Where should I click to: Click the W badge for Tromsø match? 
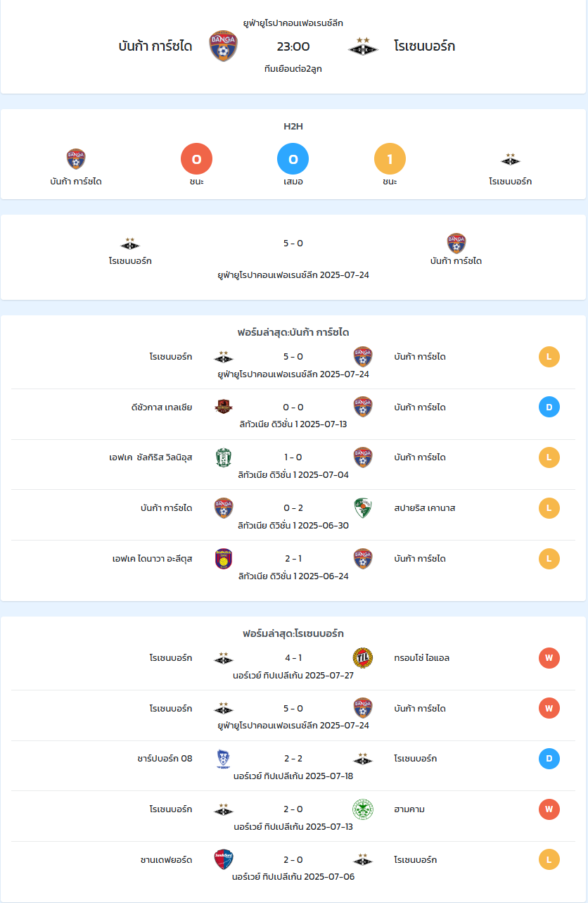click(549, 658)
